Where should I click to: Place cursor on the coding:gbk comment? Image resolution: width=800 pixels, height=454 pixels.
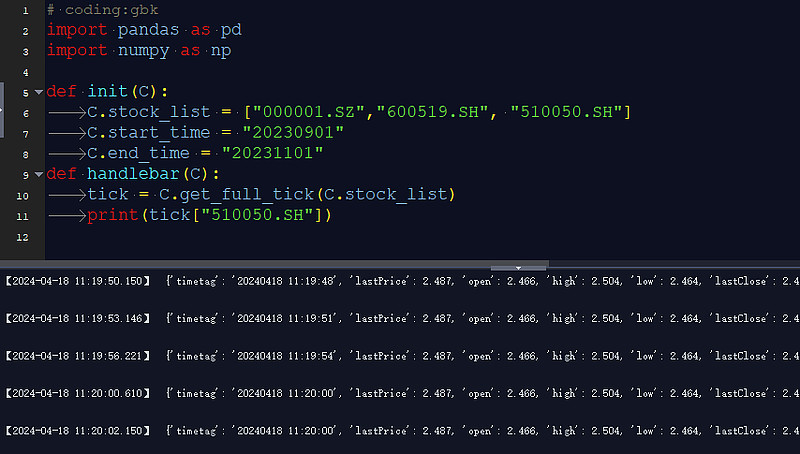point(102,10)
